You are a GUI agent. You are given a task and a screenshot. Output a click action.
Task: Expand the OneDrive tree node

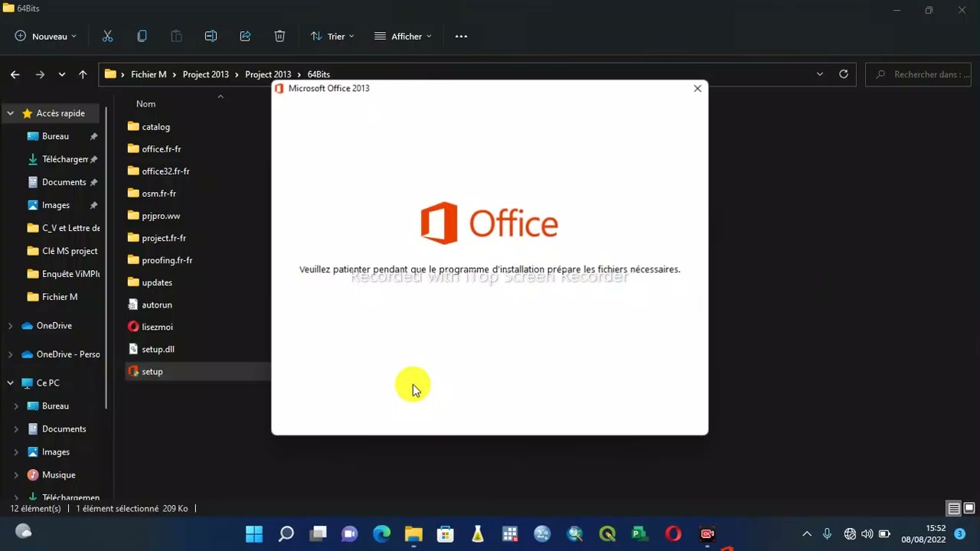pos(11,326)
